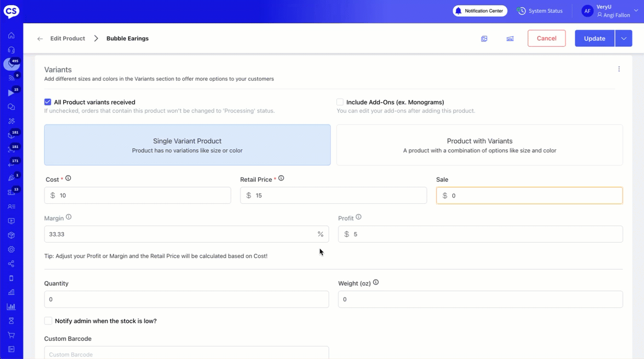Open the headset support icon in sidebar
This screenshot has width=644, height=359.
(x=11, y=50)
